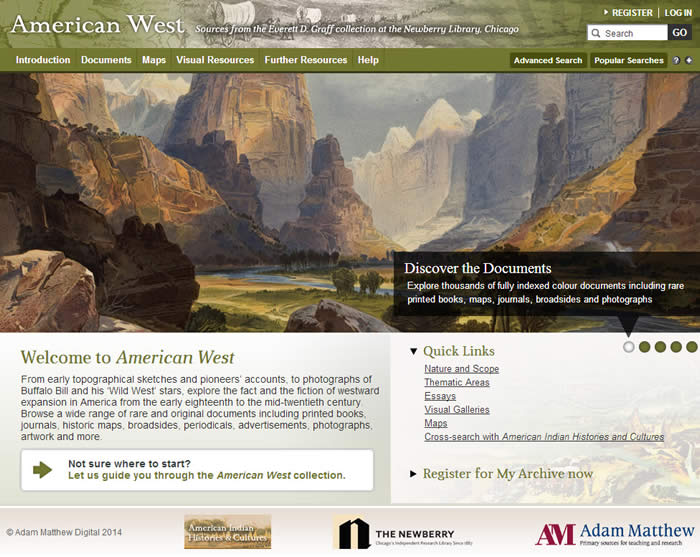The image size is (700, 557).
Task: Open the Maps menu item
Action: click(154, 60)
